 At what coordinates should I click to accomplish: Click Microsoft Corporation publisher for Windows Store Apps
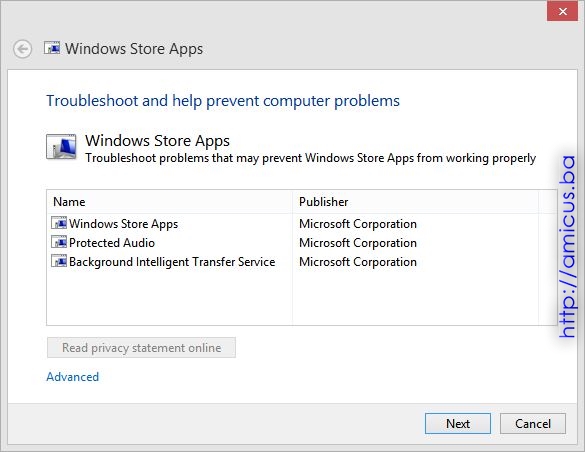point(358,224)
